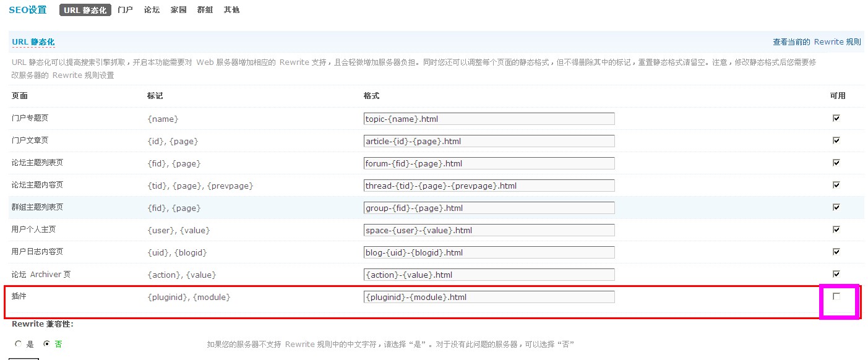This screenshot has width=868, height=360.
Task: Click the Rewrite 兼容性 label
Action: click(43, 324)
